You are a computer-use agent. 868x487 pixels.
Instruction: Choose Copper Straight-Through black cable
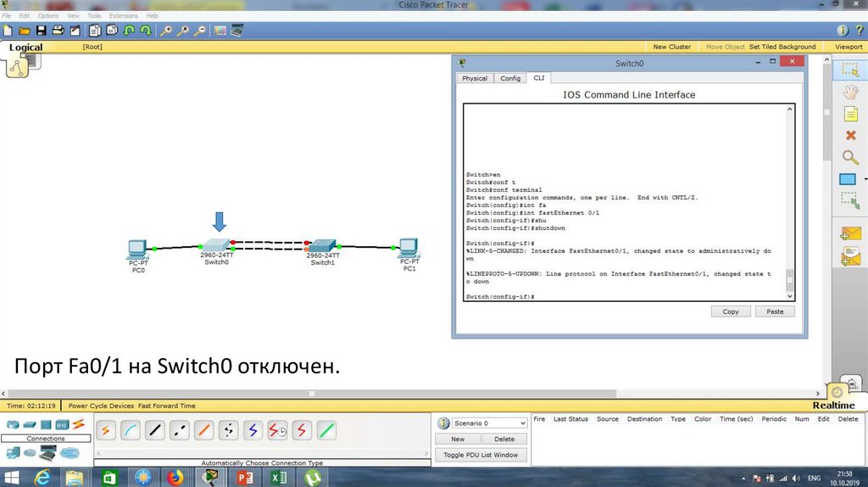[x=155, y=430]
